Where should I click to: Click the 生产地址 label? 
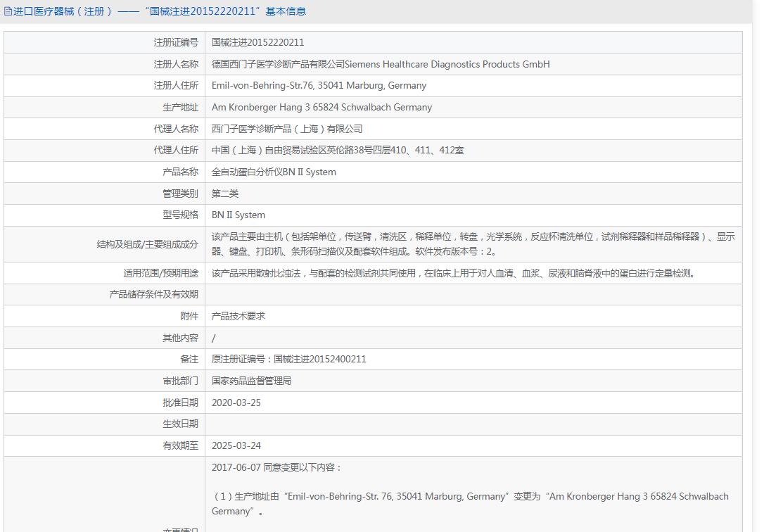tap(180, 107)
